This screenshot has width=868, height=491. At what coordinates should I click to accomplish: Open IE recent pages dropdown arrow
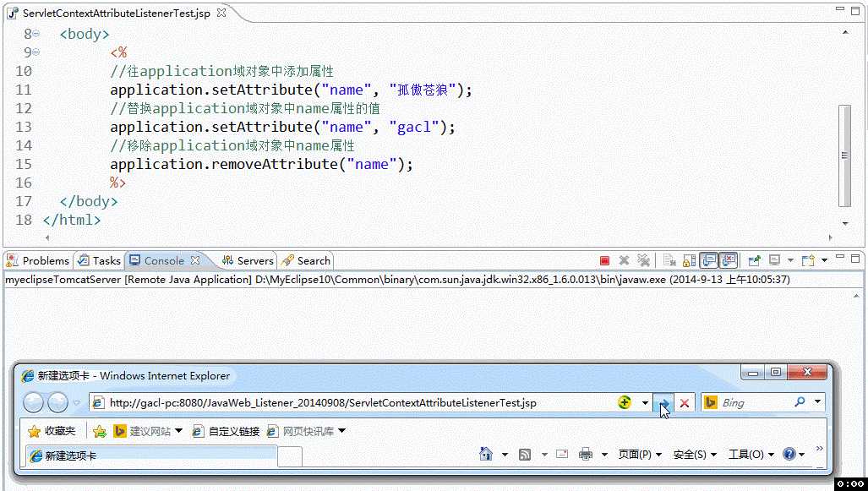coord(76,403)
